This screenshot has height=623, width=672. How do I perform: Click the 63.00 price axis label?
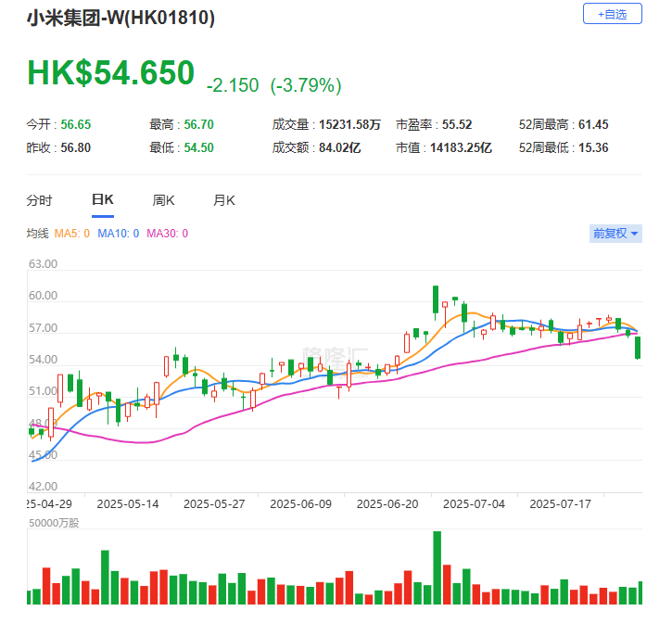[x=43, y=264]
